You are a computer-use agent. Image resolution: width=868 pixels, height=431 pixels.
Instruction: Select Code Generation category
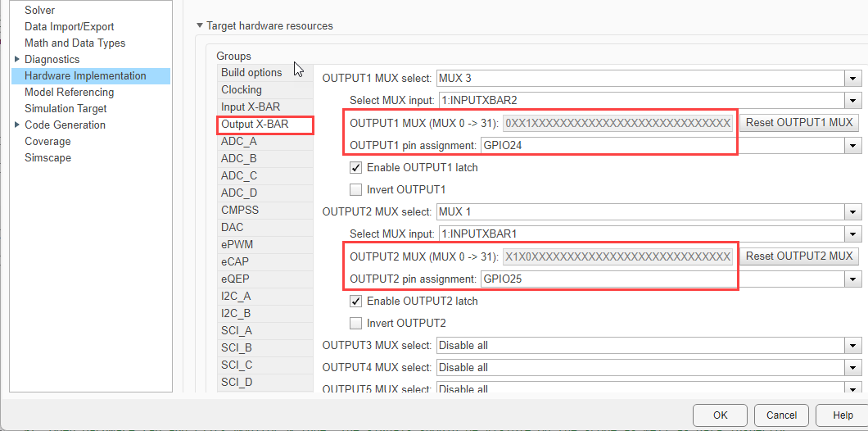pyautogui.click(x=65, y=125)
